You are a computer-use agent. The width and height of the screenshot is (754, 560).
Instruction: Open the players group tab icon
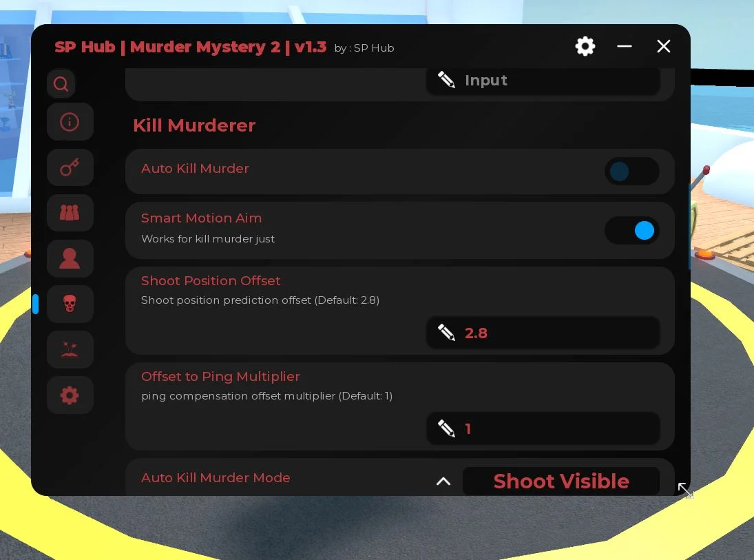coord(70,213)
